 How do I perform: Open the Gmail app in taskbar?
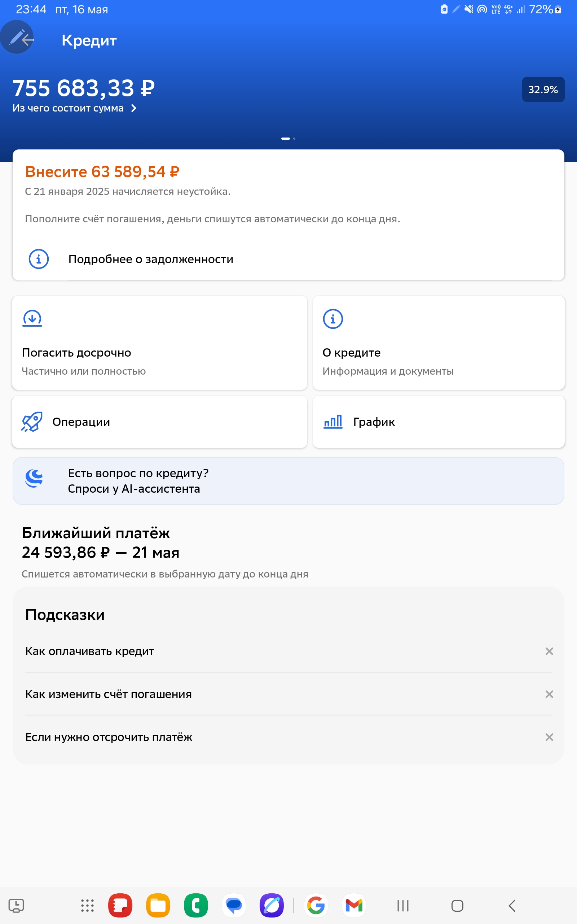354,905
